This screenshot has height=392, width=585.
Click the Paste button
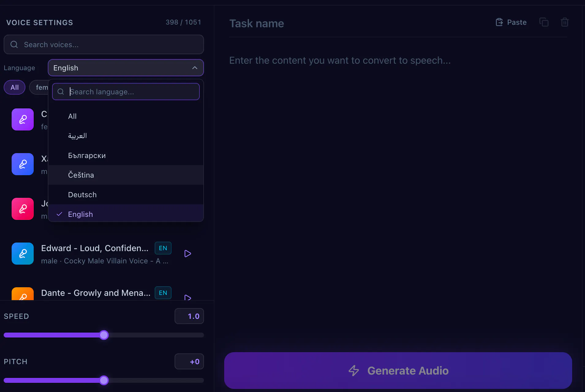[x=511, y=22]
